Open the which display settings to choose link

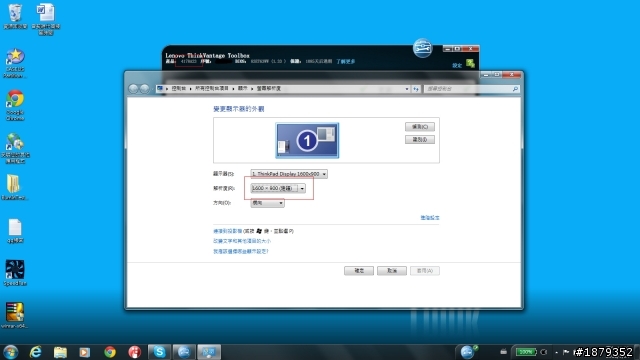pos(241,251)
